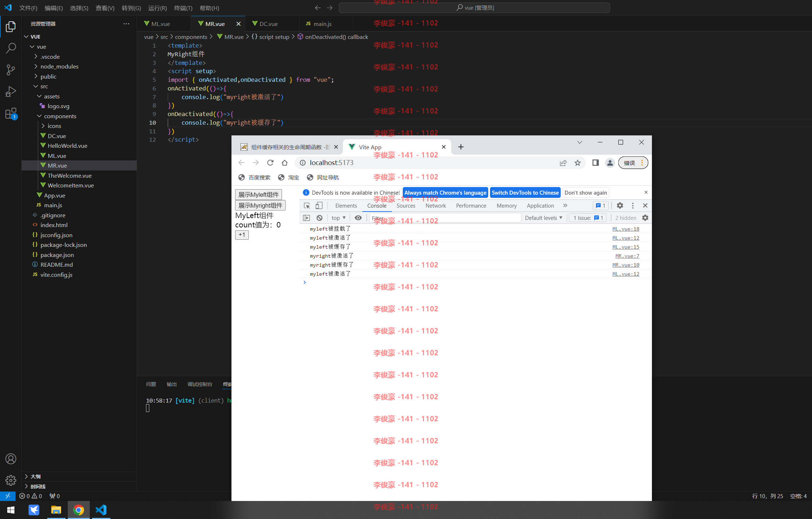Click the 展示Myright组件 button

(x=260, y=205)
